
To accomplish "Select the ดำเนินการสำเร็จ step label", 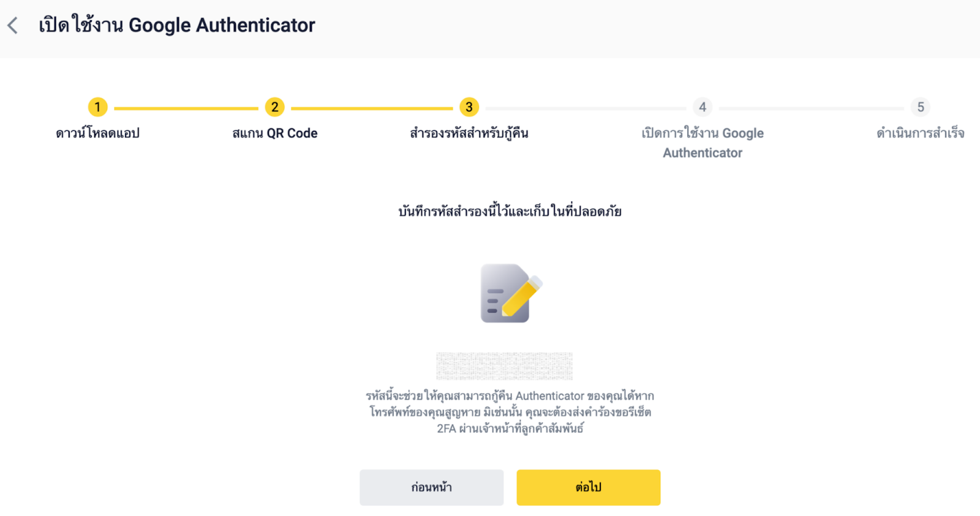I will 920,133.
